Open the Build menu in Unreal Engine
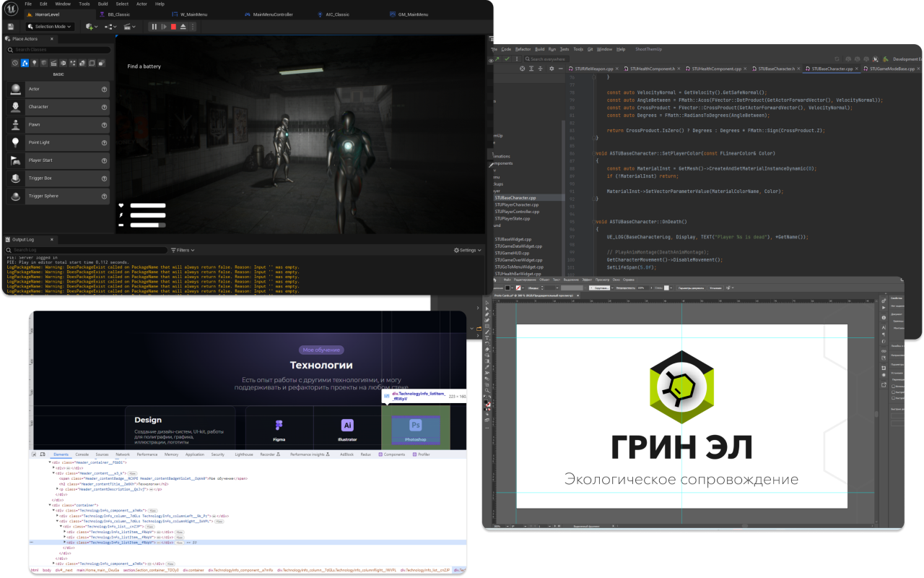This screenshot has height=578, width=924. [103, 3]
